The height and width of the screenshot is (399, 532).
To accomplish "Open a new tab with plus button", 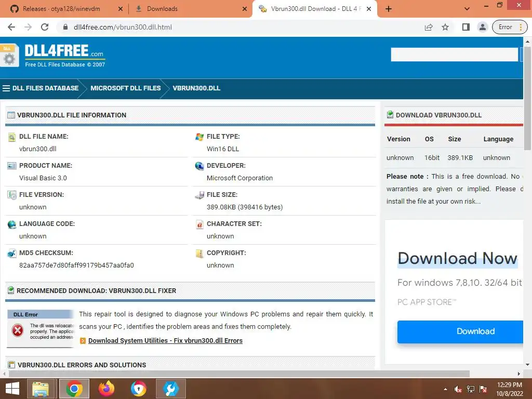I will [x=389, y=9].
